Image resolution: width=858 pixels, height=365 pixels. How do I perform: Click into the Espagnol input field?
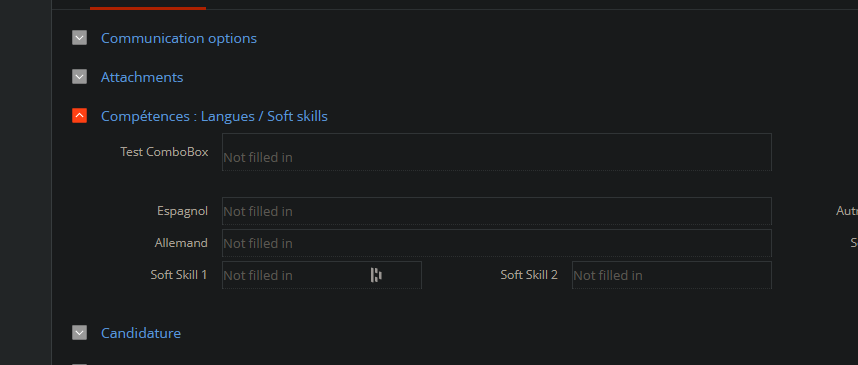point(497,211)
